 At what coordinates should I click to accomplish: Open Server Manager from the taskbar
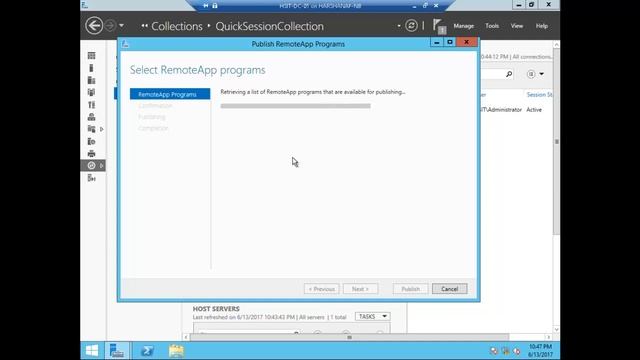117,351
